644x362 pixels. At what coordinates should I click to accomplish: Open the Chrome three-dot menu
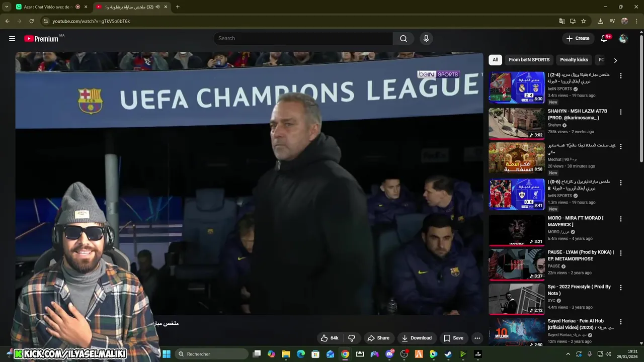coord(636,21)
